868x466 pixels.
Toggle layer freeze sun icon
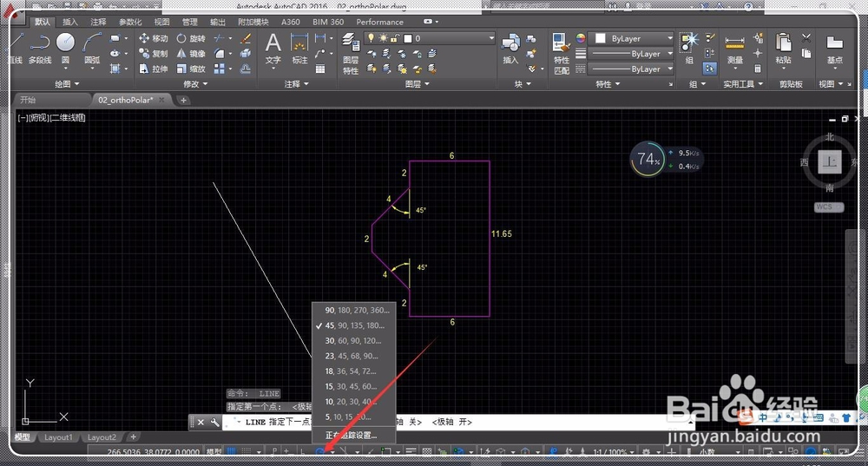[383, 38]
